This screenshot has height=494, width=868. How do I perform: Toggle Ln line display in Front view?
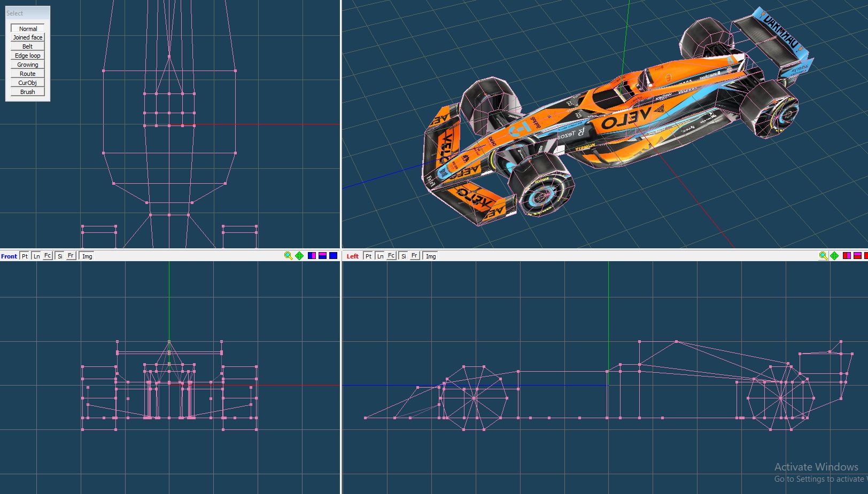click(36, 256)
